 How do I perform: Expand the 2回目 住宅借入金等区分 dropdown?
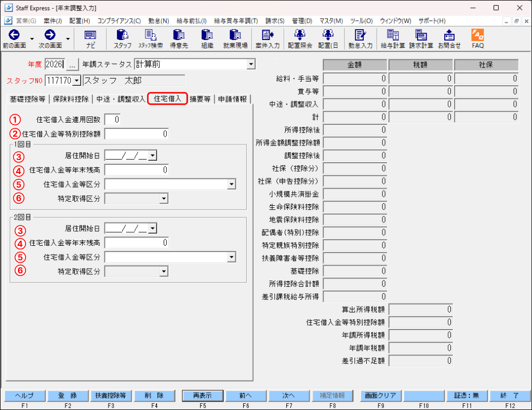click(231, 257)
